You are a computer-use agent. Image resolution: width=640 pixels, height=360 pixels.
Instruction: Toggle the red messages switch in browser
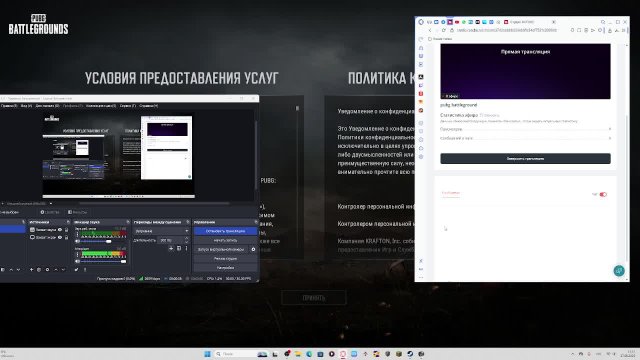[x=603, y=194]
